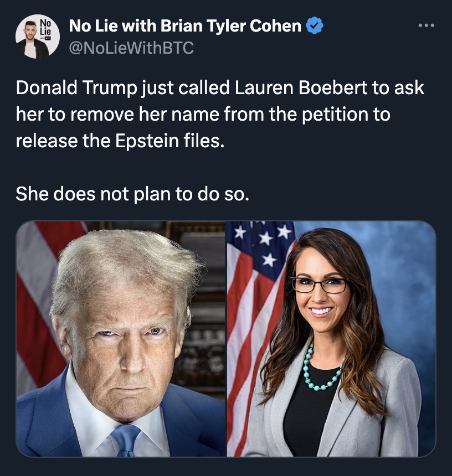The width and height of the screenshot is (452, 476).
Task: Open the No Lie profile avatar
Action: 37,37
